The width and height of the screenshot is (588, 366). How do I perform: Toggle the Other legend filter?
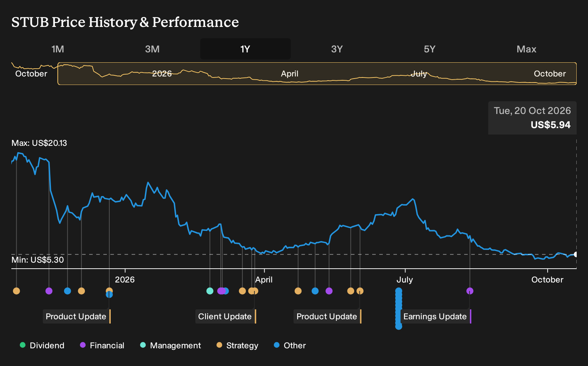(290, 345)
